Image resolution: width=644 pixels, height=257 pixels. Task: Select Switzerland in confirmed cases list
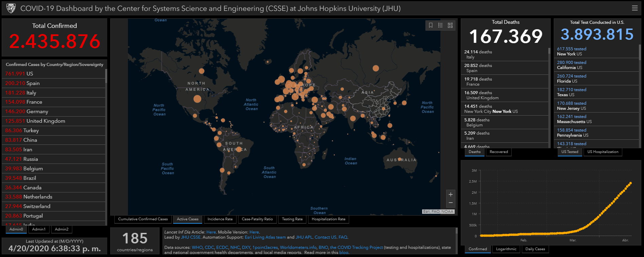point(54,206)
